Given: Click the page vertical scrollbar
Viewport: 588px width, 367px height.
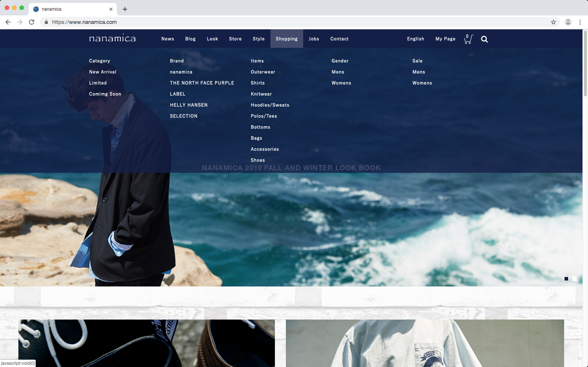Looking at the screenshot, I should (x=585, y=63).
